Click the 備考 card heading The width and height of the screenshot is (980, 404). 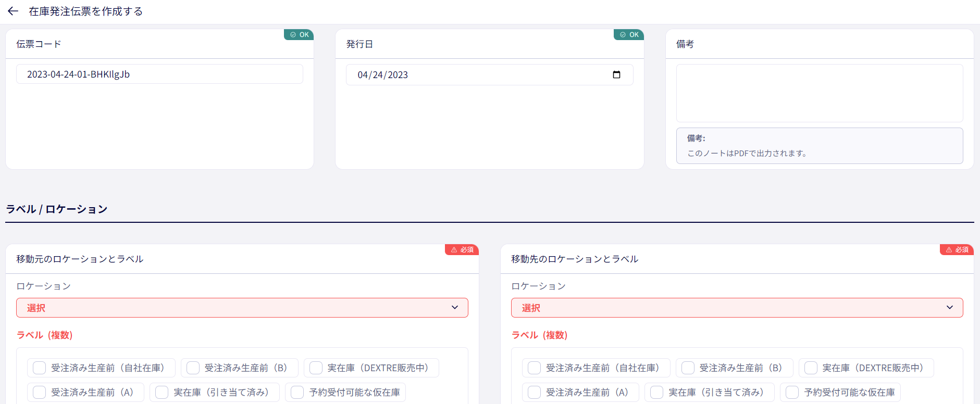click(x=685, y=44)
